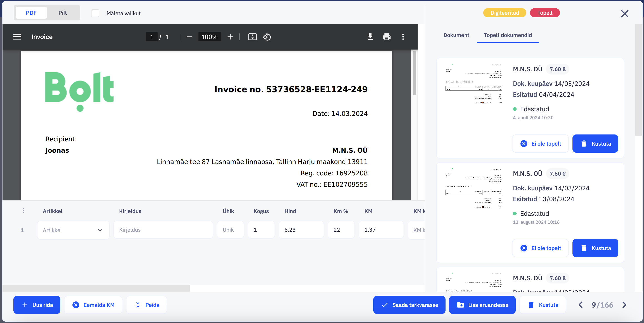Image resolution: width=644 pixels, height=323 pixels.
Task: Click the Hind field showing 6.23
Action: pos(301,230)
